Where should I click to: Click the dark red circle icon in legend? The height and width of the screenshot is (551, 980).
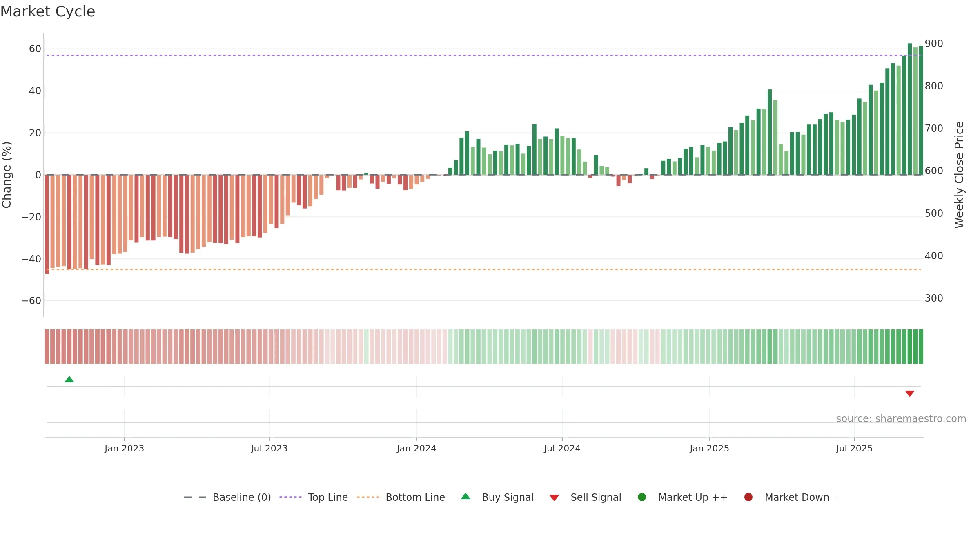tap(748, 497)
